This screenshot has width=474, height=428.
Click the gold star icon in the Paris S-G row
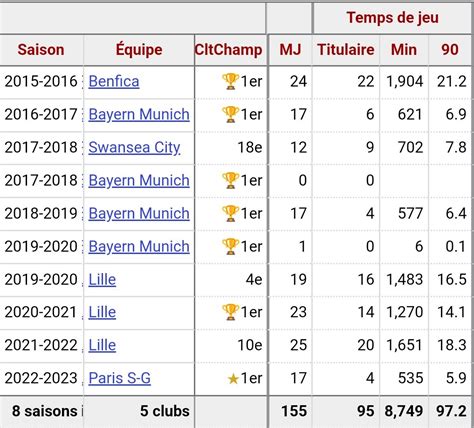233,379
